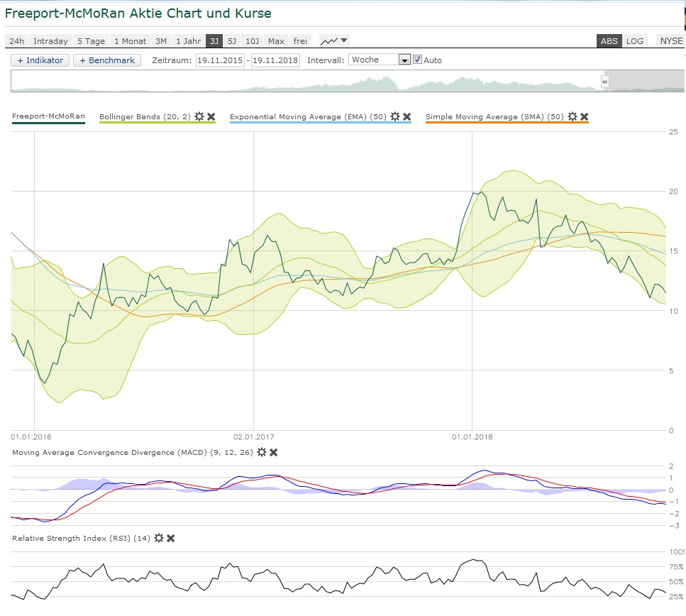Select the 1 Jahr time range tab
Viewport: 686px width, 616px height.
188,41
